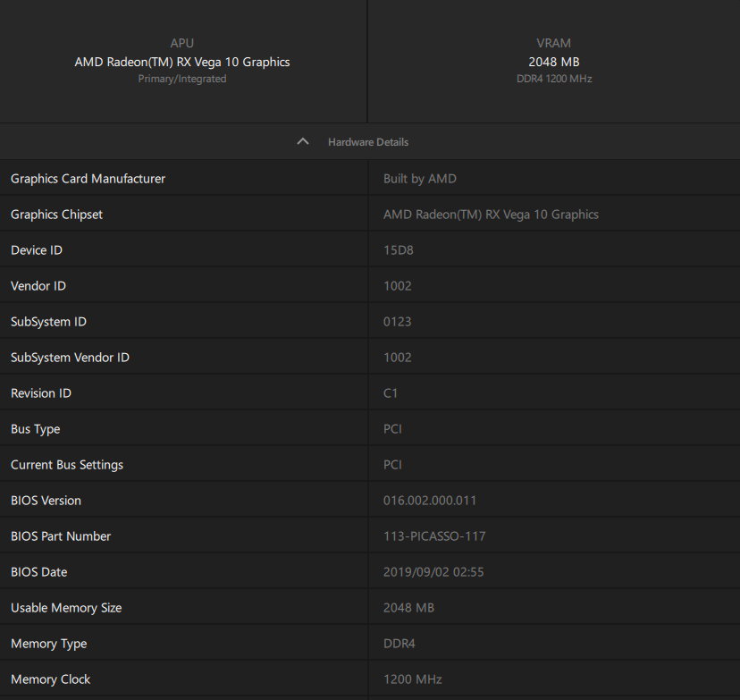Click the Bus Type row label

36,429
